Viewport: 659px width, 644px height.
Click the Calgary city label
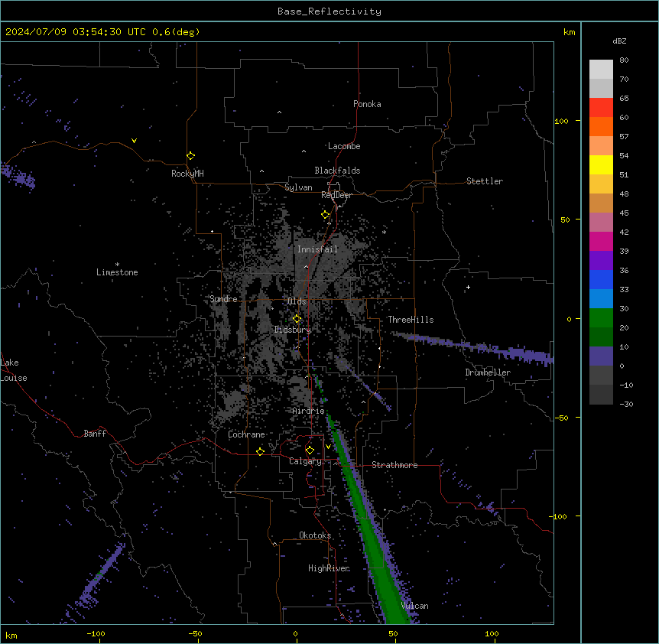[x=305, y=461]
